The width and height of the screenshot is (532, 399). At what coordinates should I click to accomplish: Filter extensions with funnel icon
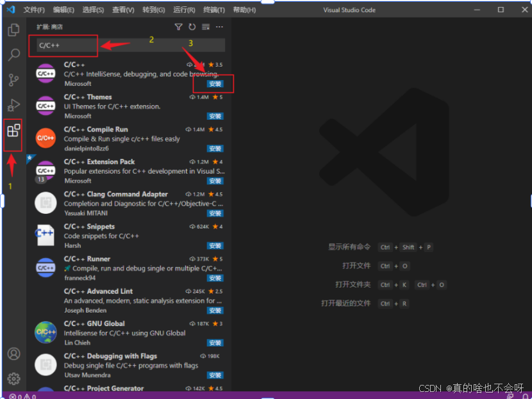click(x=178, y=27)
